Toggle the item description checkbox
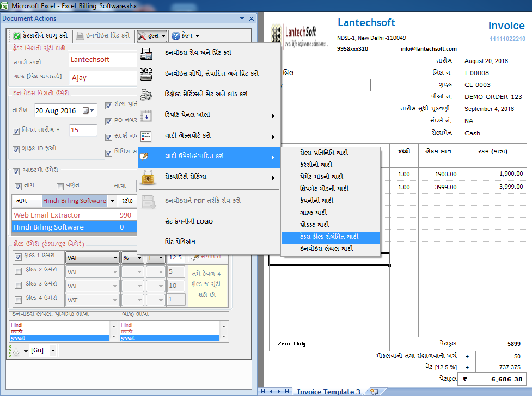Viewport: 532px width, 396px height. click(x=60, y=187)
